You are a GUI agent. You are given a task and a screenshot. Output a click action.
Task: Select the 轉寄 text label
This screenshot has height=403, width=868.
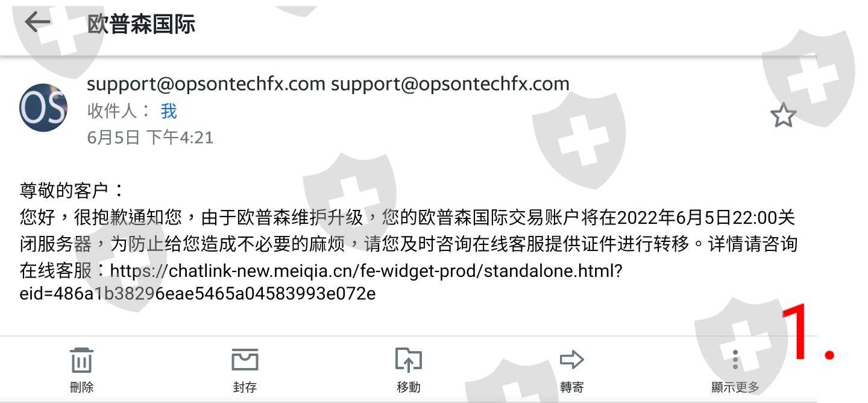(x=571, y=387)
